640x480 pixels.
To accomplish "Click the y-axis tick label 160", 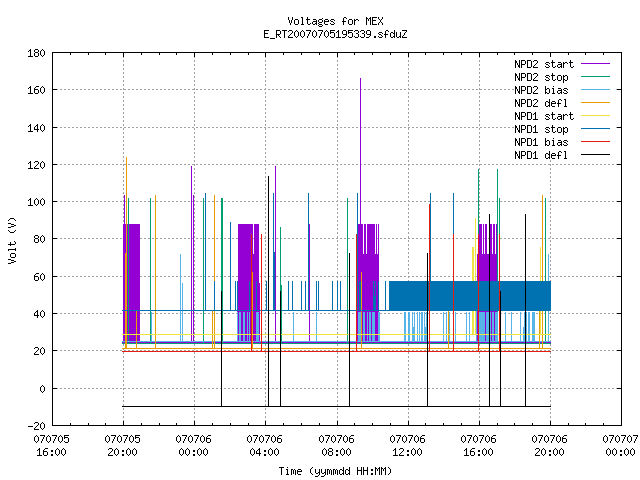I will 36,90.
